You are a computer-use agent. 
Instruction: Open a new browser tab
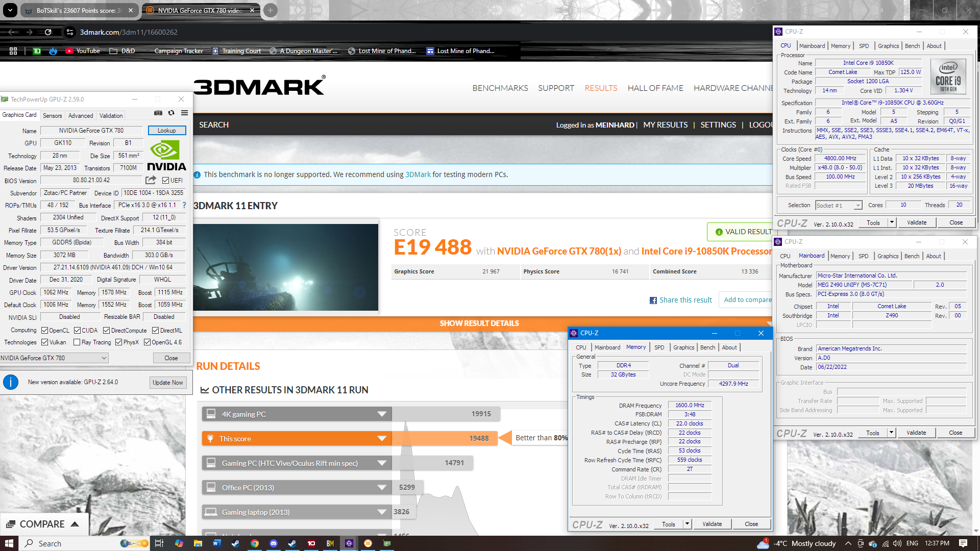click(x=271, y=10)
